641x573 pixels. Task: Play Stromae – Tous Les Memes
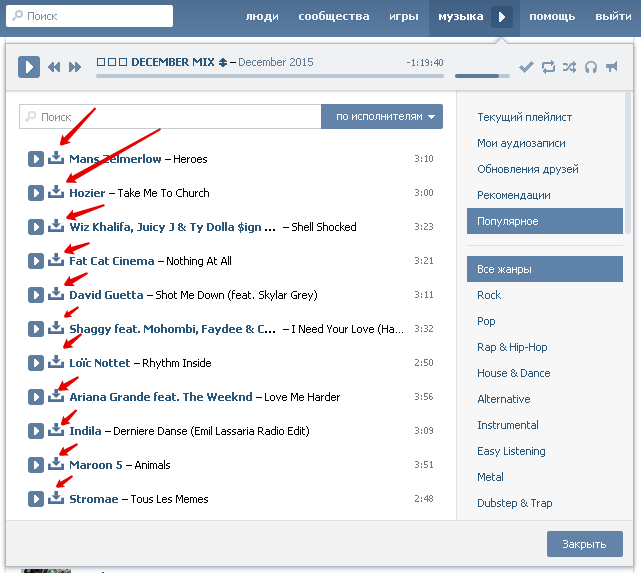coord(36,499)
